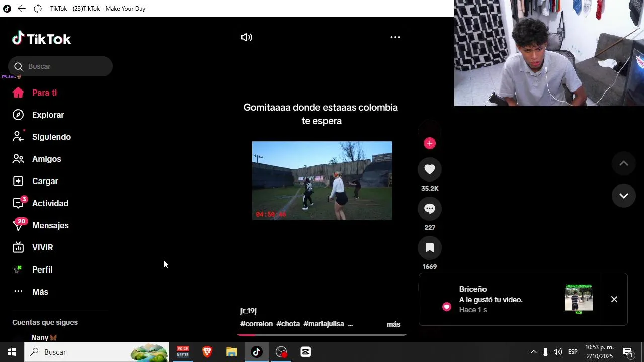
Task: Open File Explorer from the taskbar
Action: point(232,352)
